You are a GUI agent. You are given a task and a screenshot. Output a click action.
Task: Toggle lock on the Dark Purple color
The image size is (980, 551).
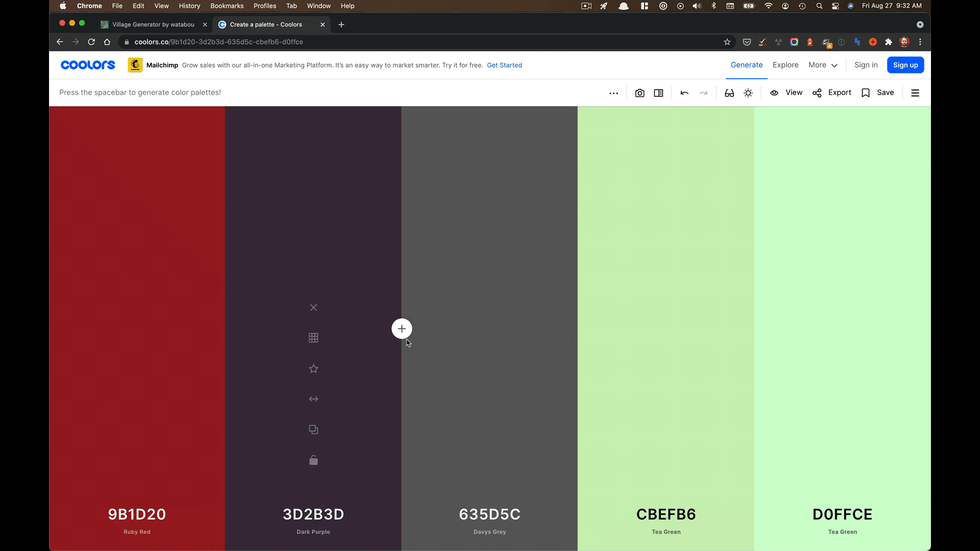click(x=313, y=460)
